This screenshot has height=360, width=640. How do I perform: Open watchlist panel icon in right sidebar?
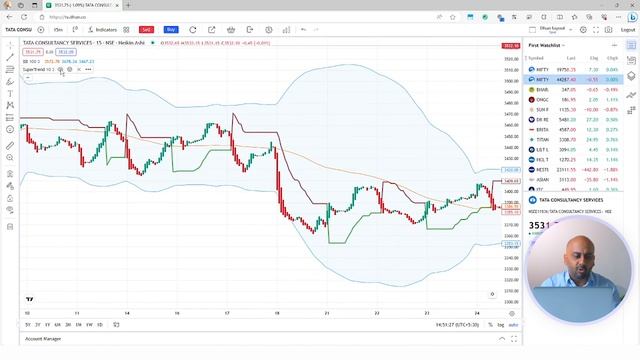click(x=631, y=45)
